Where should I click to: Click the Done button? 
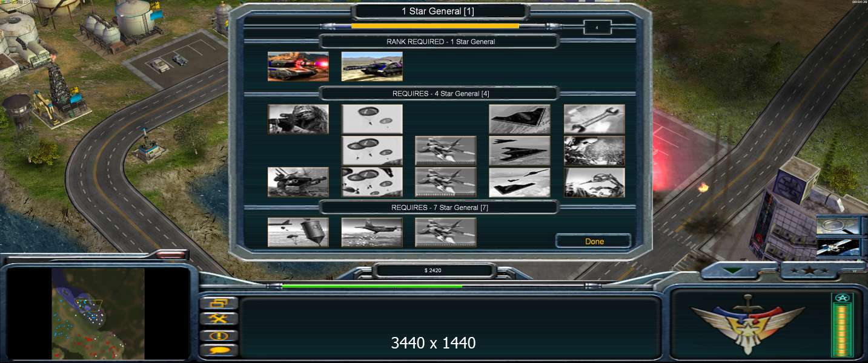pos(594,241)
